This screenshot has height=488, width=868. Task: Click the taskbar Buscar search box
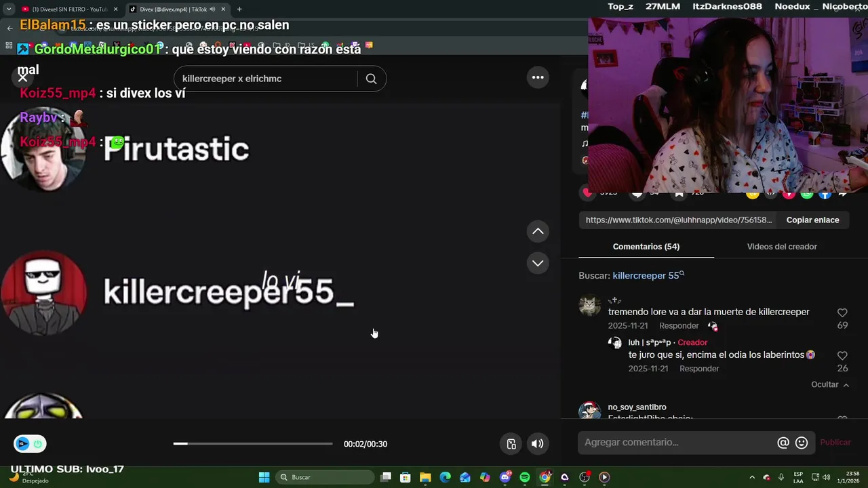[x=326, y=477]
